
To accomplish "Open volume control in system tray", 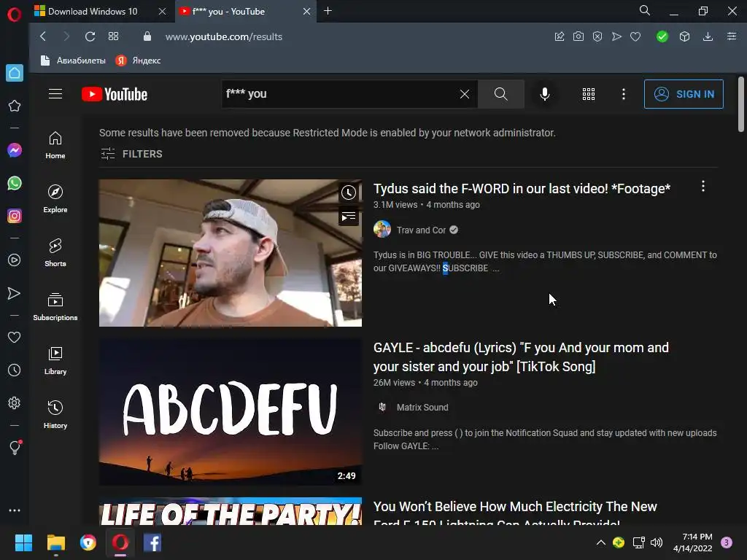I will (x=657, y=542).
